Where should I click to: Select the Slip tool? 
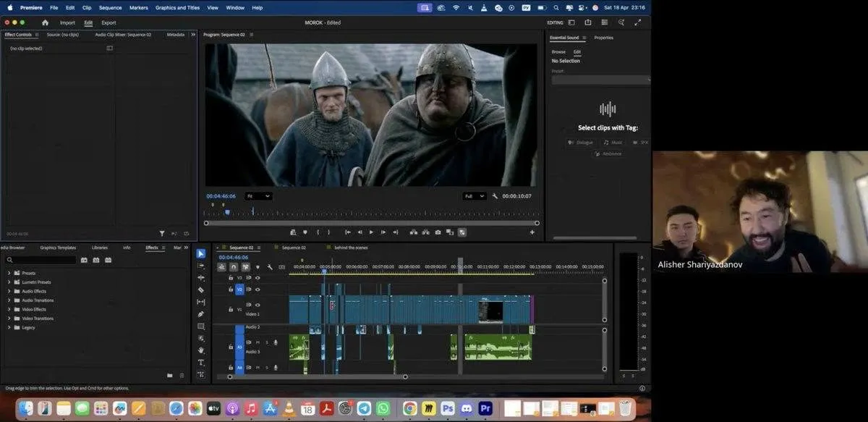click(x=201, y=302)
